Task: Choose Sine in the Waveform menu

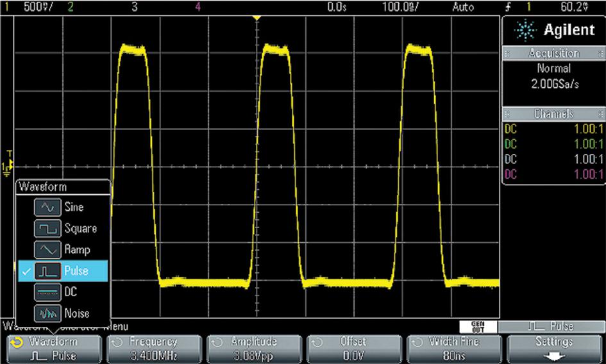Action: pos(63,207)
